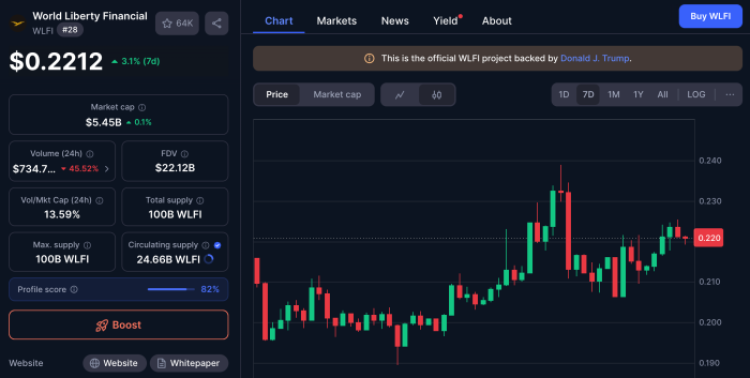Viewport: 750px width, 378px height.
Task: Open the News tab
Action: (x=395, y=21)
